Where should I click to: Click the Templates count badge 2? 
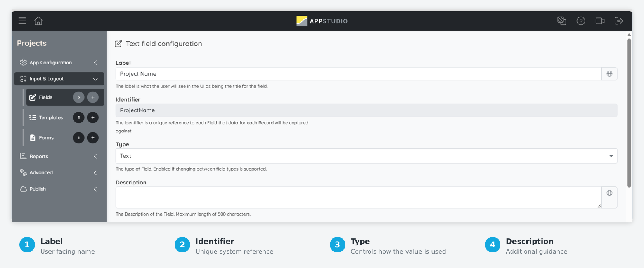(78, 117)
